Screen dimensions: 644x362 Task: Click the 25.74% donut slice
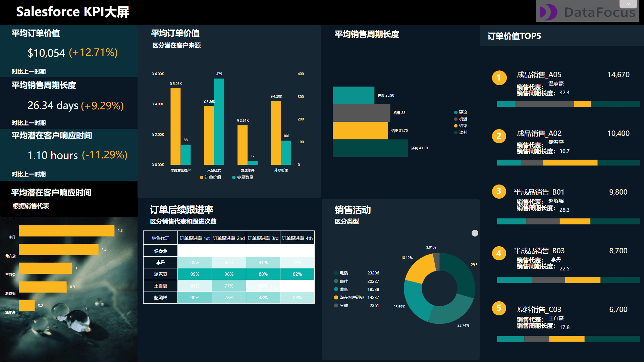453,310
